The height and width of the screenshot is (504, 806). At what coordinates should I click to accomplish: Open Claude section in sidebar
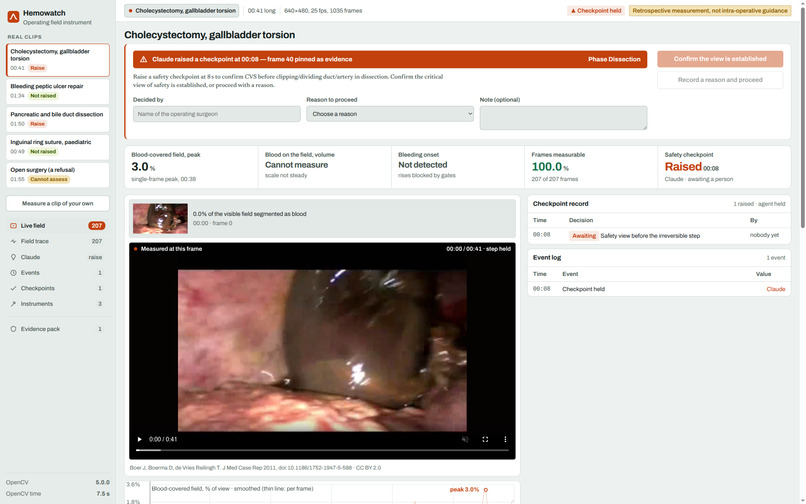pyautogui.click(x=58, y=257)
